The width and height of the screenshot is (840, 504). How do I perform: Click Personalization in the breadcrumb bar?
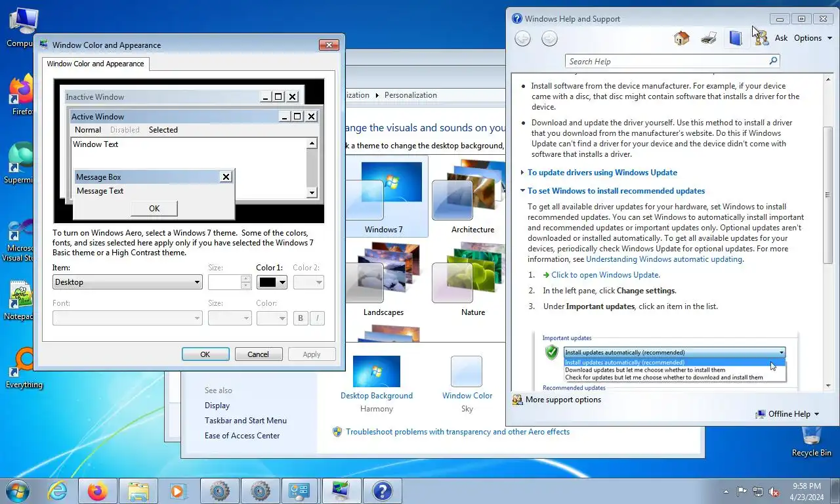point(411,95)
